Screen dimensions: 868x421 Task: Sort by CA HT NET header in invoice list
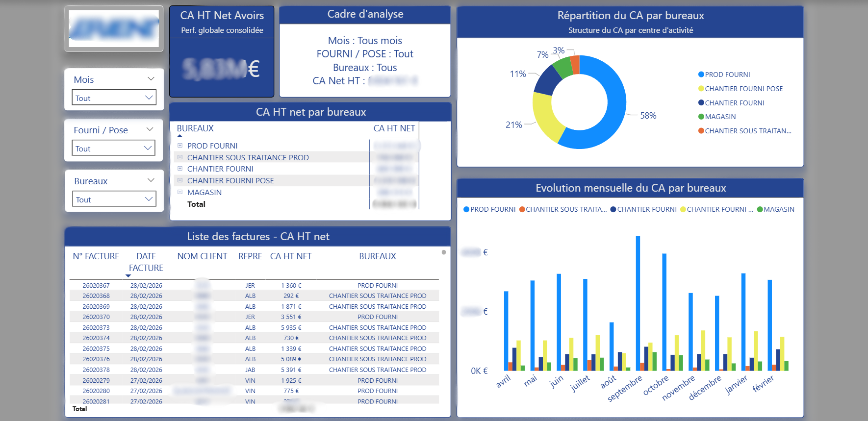[x=291, y=256]
